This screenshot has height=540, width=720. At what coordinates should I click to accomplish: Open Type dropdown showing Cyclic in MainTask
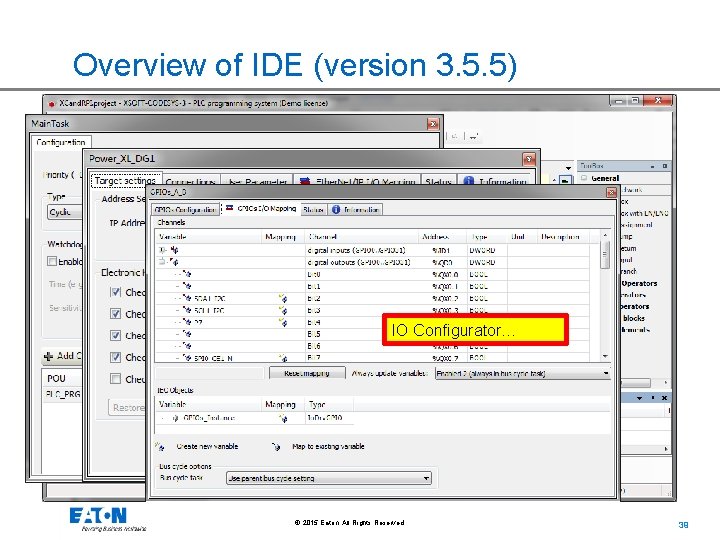(65, 212)
